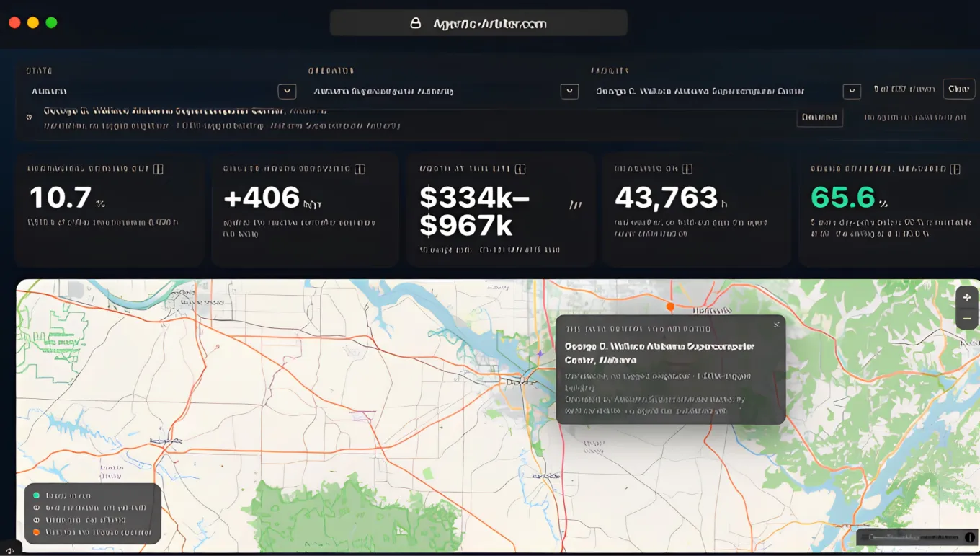Open the State dropdown showing Alabama

tap(161, 92)
